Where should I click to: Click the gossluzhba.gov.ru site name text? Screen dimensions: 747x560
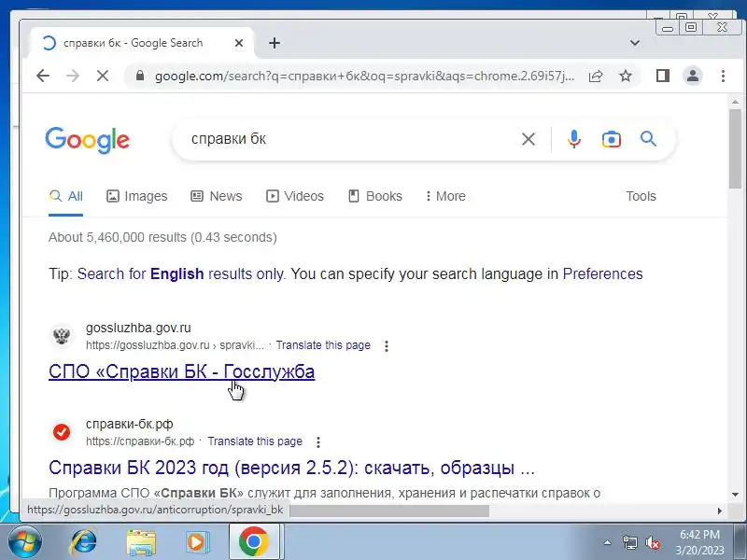(x=138, y=328)
